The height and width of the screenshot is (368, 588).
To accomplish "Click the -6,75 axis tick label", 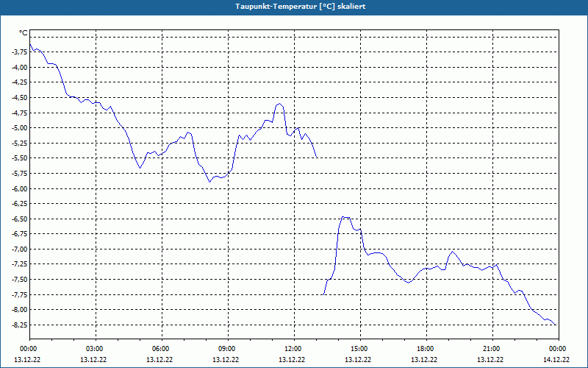I will pyautogui.click(x=21, y=233).
